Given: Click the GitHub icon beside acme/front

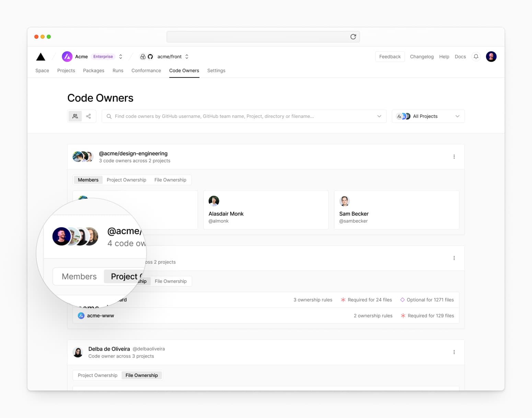Looking at the screenshot, I should point(150,57).
